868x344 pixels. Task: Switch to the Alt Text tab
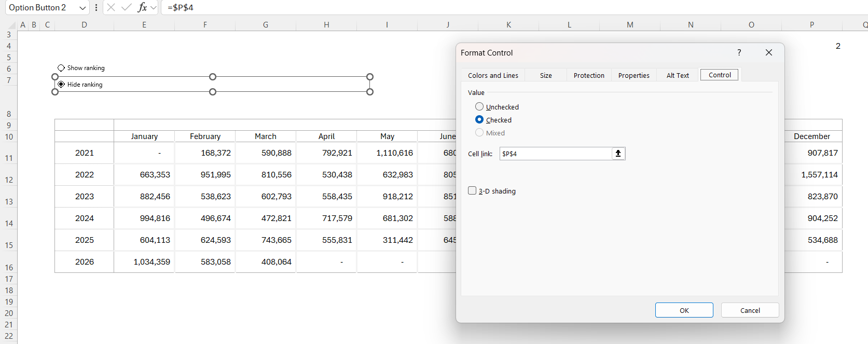pyautogui.click(x=678, y=75)
